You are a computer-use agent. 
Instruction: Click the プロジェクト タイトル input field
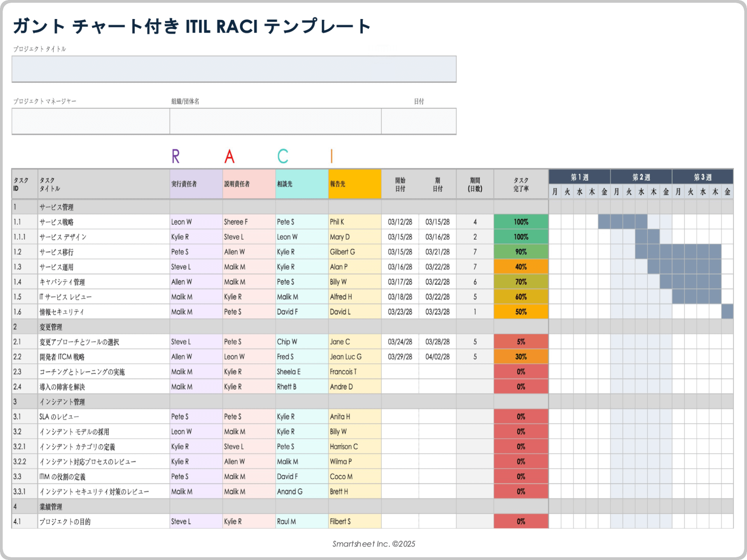coord(234,69)
